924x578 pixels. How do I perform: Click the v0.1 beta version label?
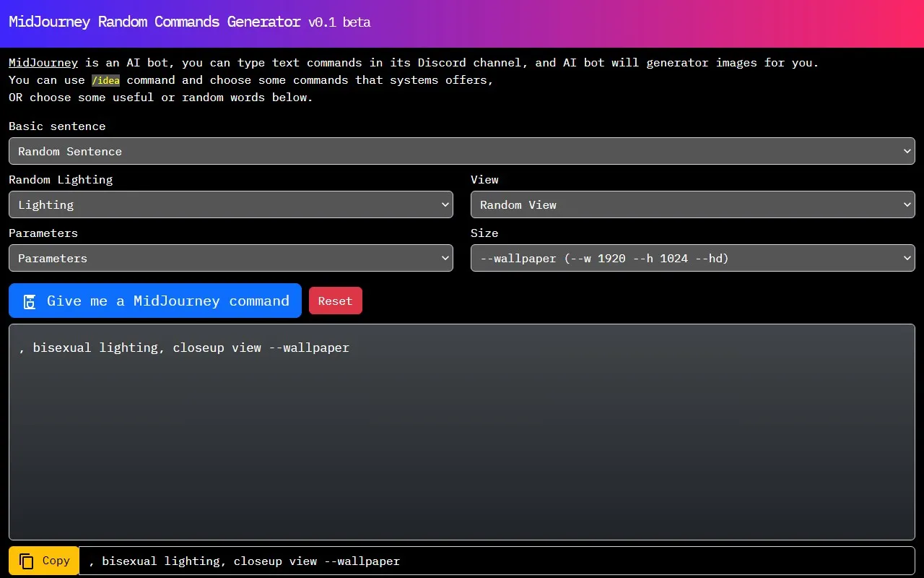point(340,22)
